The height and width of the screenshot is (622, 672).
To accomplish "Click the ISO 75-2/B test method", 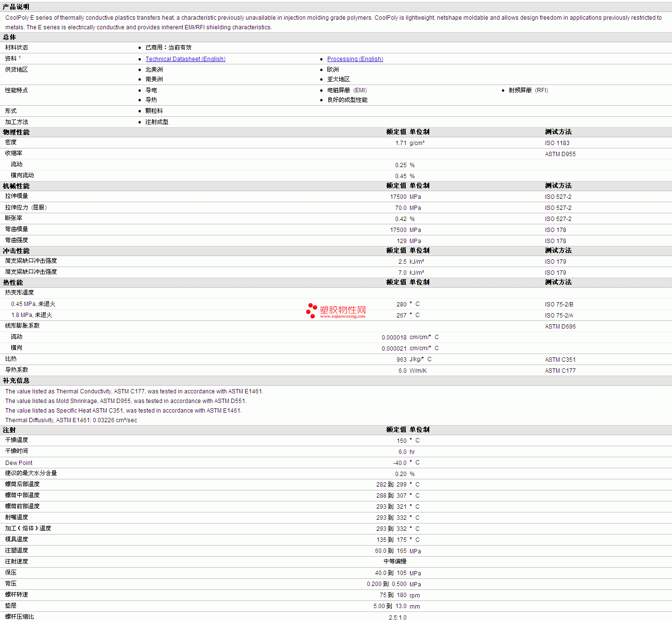I will [559, 305].
